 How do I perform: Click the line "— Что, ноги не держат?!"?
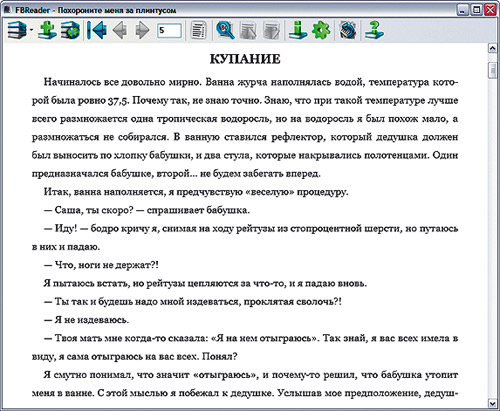click(x=101, y=265)
